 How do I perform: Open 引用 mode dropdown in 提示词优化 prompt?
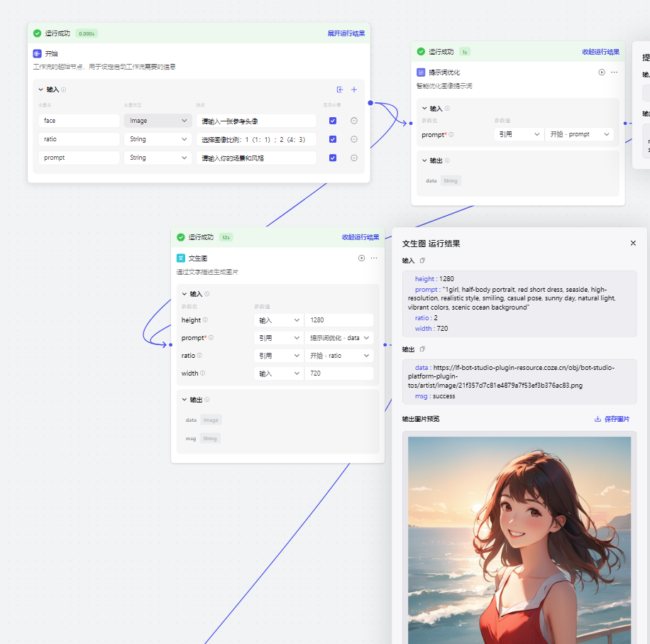(x=519, y=134)
